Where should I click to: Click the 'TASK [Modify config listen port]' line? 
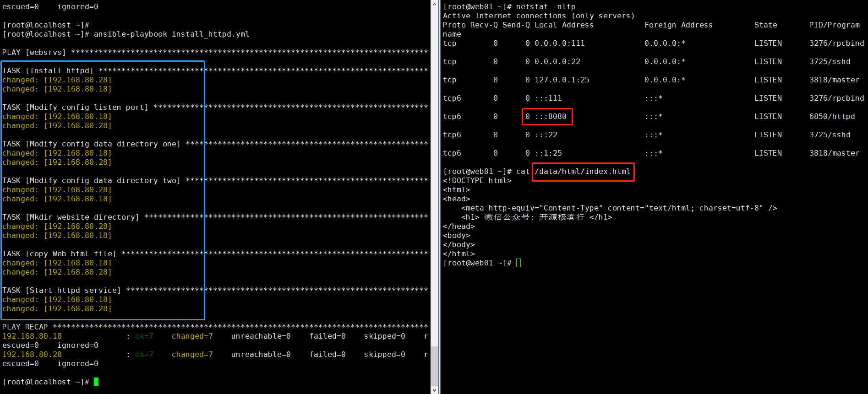[x=215, y=108]
